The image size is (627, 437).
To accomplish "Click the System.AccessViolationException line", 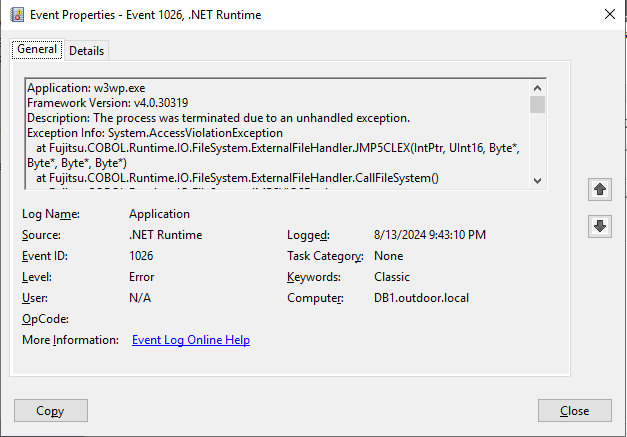I will coord(155,133).
